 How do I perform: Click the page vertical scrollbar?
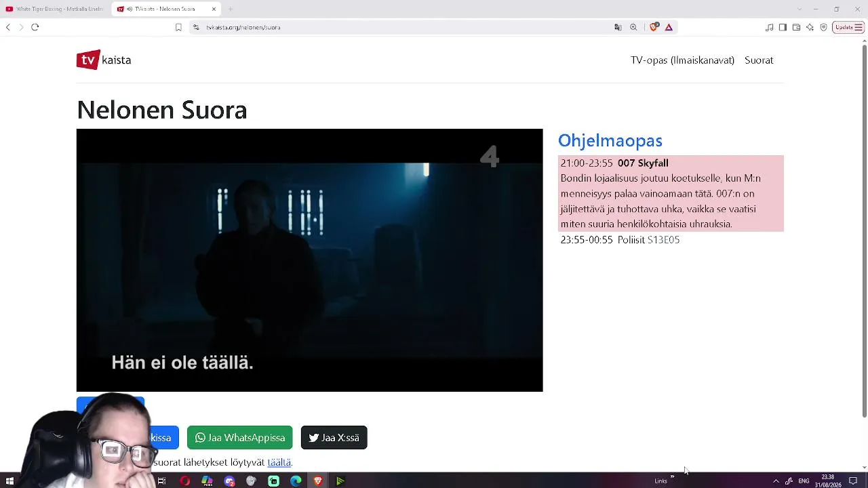tap(864, 230)
